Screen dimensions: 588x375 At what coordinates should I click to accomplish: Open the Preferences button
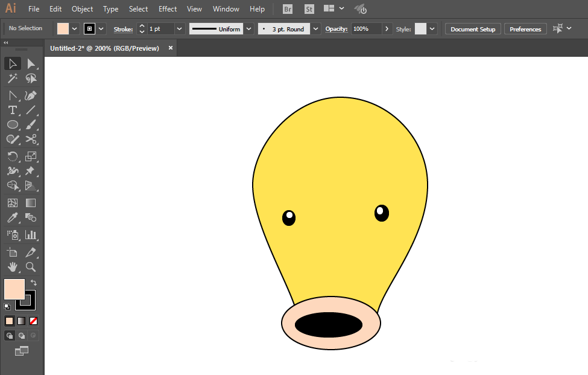[x=525, y=29]
